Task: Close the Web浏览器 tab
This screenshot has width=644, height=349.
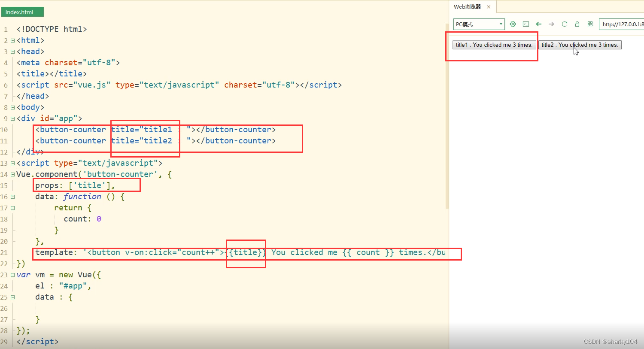Action: tap(489, 7)
